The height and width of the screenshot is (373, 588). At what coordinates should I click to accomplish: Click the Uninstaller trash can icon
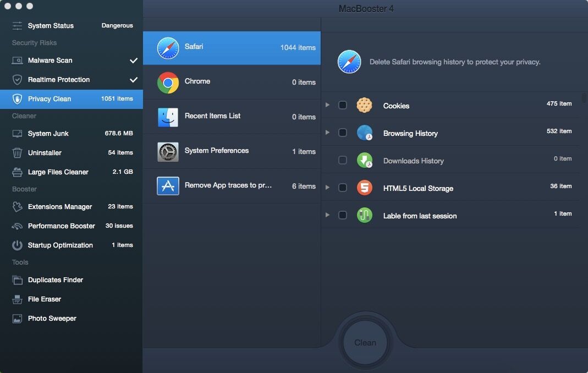click(x=17, y=153)
